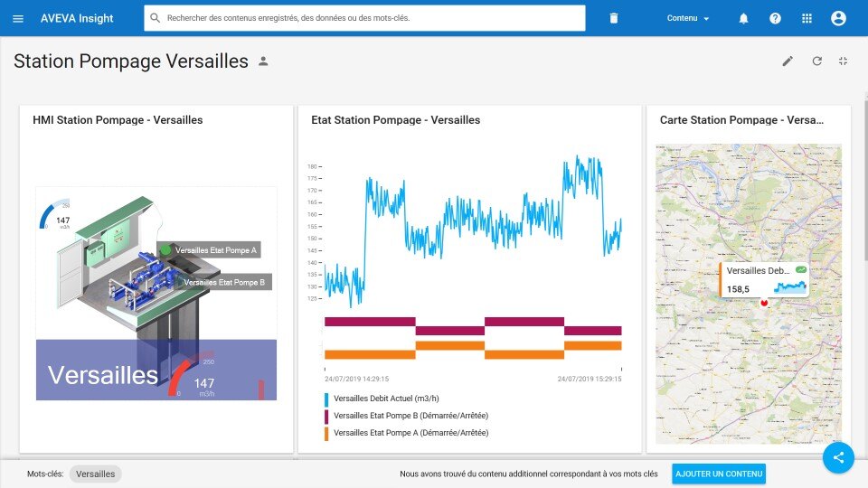This screenshot has height=488, width=868.
Task: Click the first orange Pompe A state bar
Action: (370, 354)
